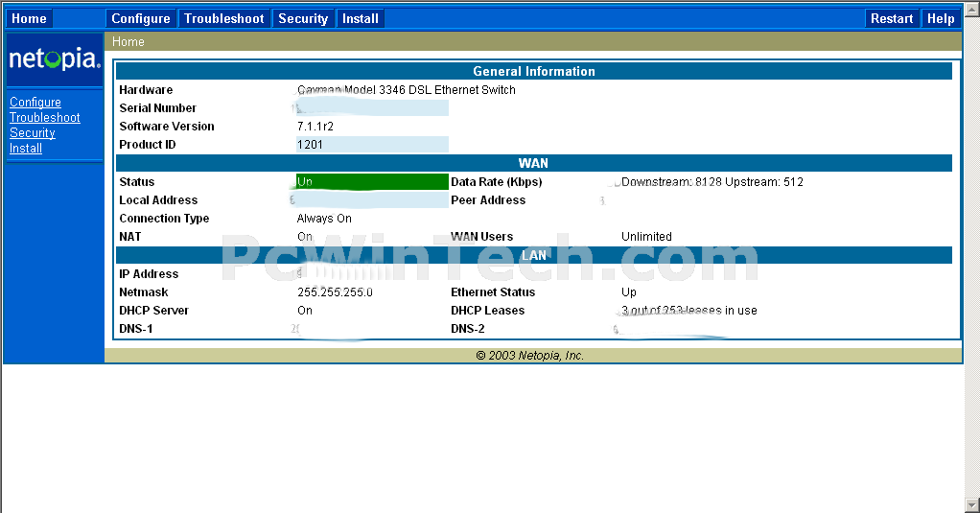Image resolution: width=980 pixels, height=513 pixels.
Task: Select the Local Address label
Action: click(158, 200)
